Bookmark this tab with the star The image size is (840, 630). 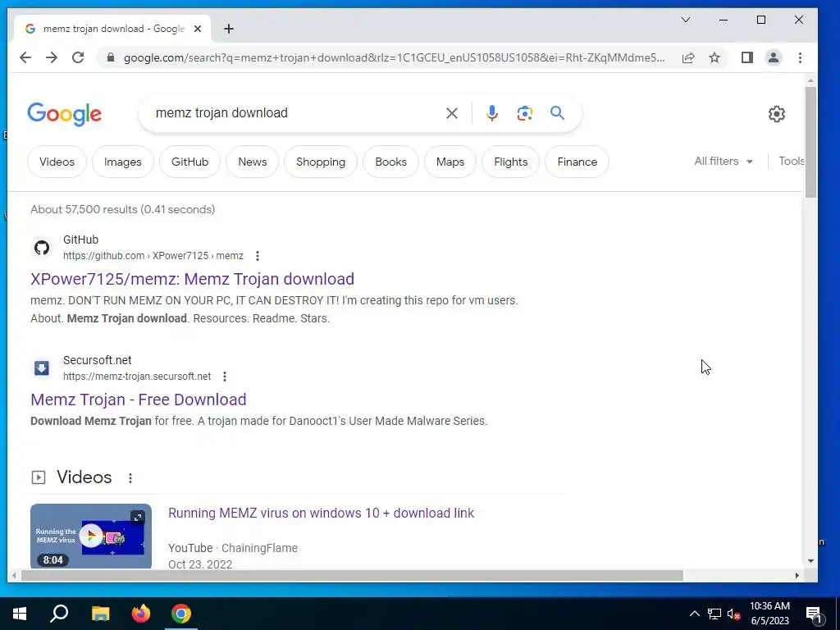click(x=714, y=57)
